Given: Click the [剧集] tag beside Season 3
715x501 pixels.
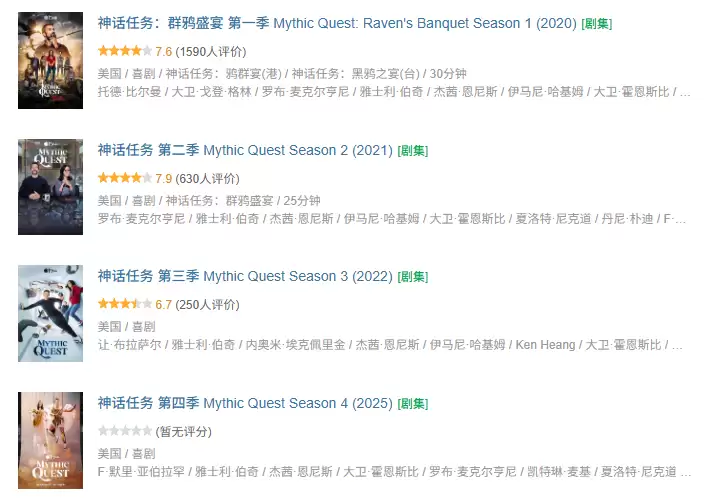Looking at the screenshot, I should click(412, 277).
